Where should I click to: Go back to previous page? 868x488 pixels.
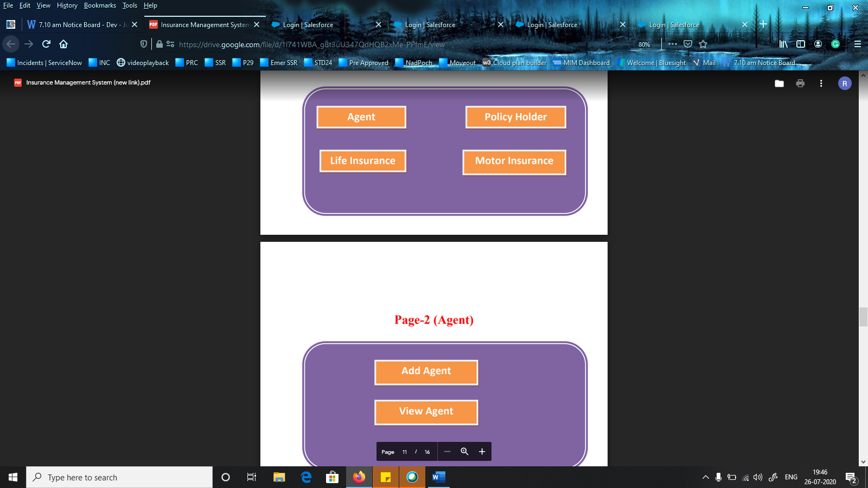point(11,44)
